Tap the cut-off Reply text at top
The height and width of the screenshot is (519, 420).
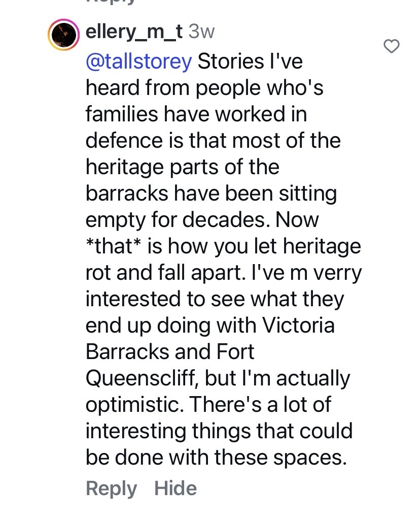(112, 3)
